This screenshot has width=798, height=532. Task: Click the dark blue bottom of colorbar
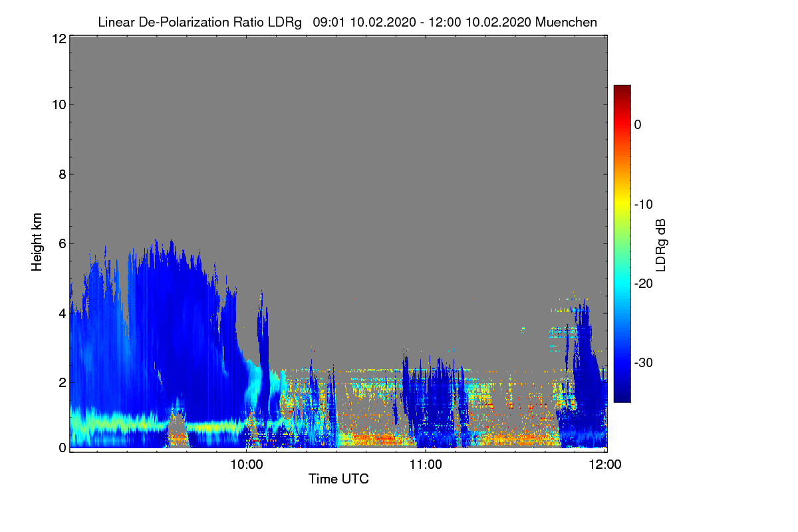[x=622, y=398]
